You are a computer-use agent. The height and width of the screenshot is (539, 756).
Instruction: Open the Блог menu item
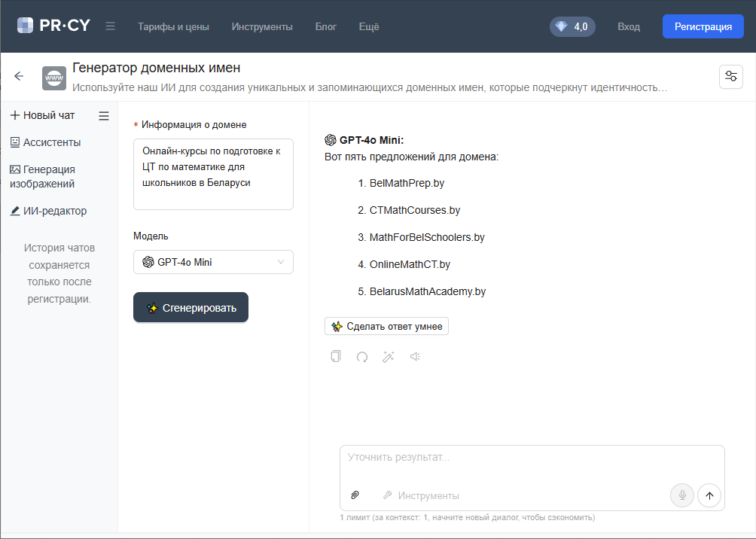[326, 26]
